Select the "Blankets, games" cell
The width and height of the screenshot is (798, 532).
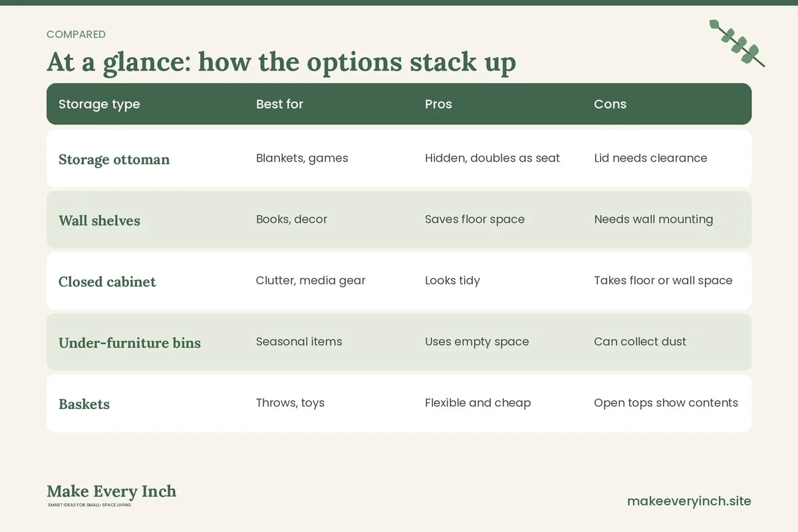(302, 158)
